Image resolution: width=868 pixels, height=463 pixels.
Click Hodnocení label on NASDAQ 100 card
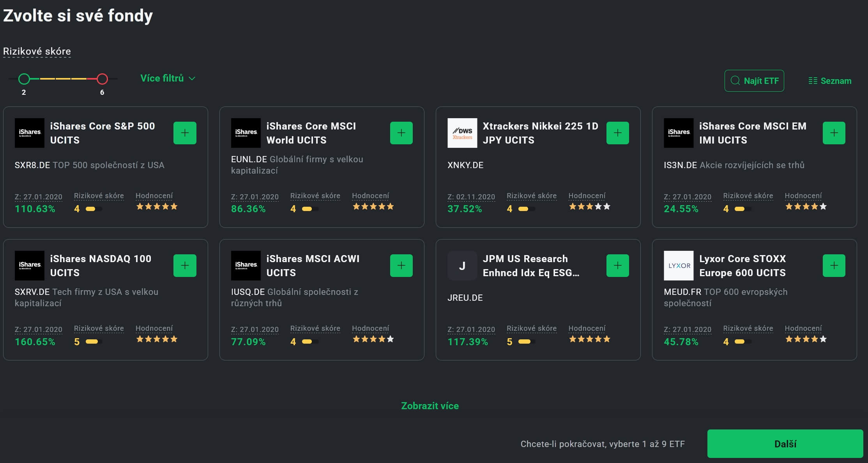pos(154,328)
